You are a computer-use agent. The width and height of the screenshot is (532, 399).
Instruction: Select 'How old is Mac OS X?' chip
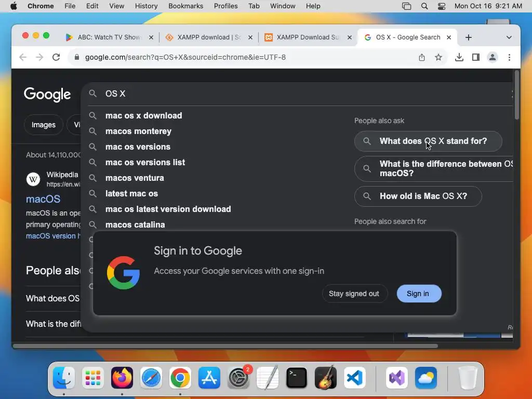pos(418,196)
